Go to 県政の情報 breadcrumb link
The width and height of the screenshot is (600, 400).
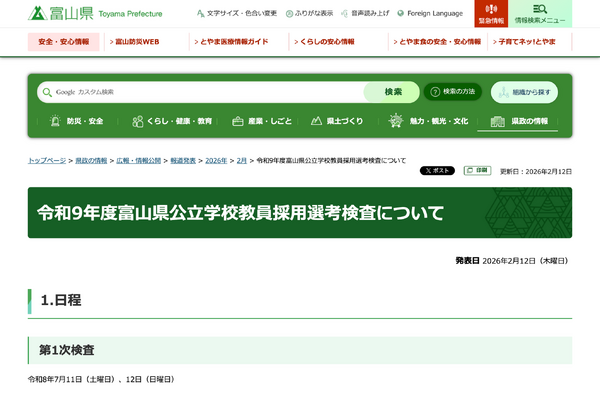click(x=91, y=161)
